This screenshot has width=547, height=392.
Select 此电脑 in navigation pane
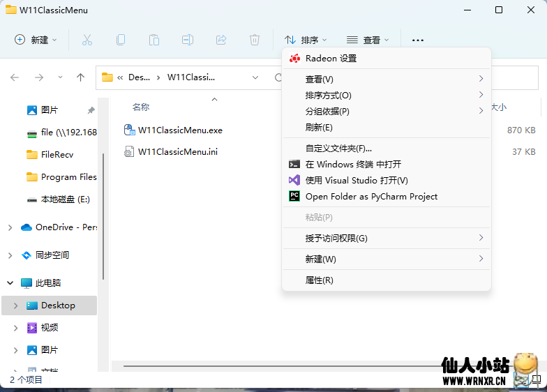[48, 283]
